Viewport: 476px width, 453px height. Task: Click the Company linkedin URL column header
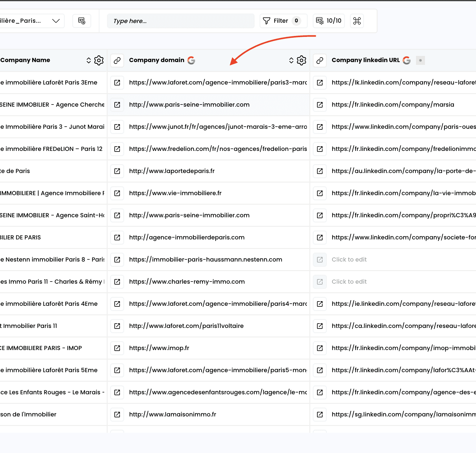tap(366, 60)
